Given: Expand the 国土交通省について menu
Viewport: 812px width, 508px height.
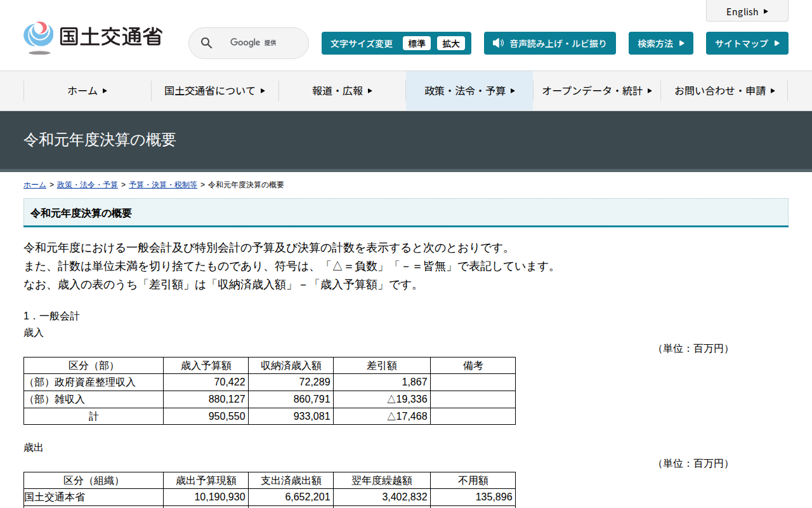Looking at the screenshot, I should coord(214,91).
